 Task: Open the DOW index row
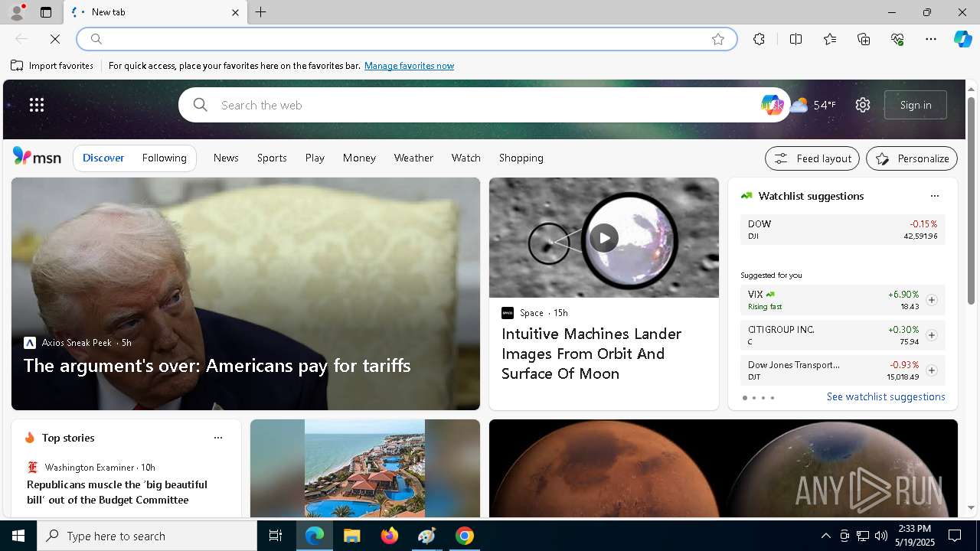click(842, 230)
